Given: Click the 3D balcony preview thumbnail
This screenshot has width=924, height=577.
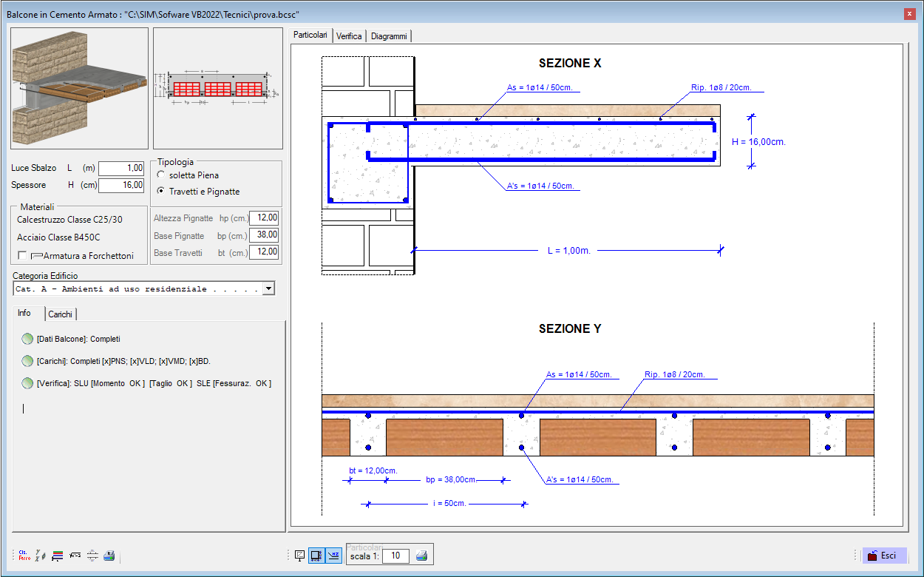Looking at the screenshot, I should [80, 89].
